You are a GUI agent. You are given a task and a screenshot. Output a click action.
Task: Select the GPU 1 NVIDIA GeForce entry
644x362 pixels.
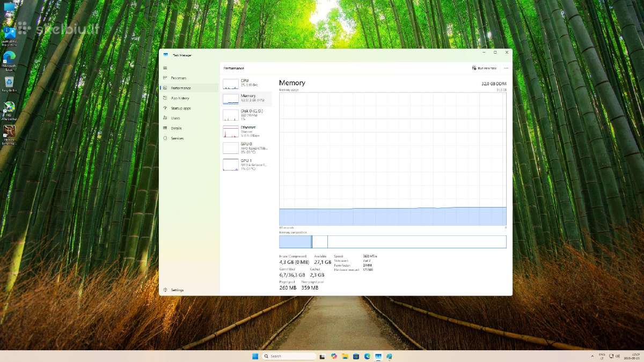(247, 164)
